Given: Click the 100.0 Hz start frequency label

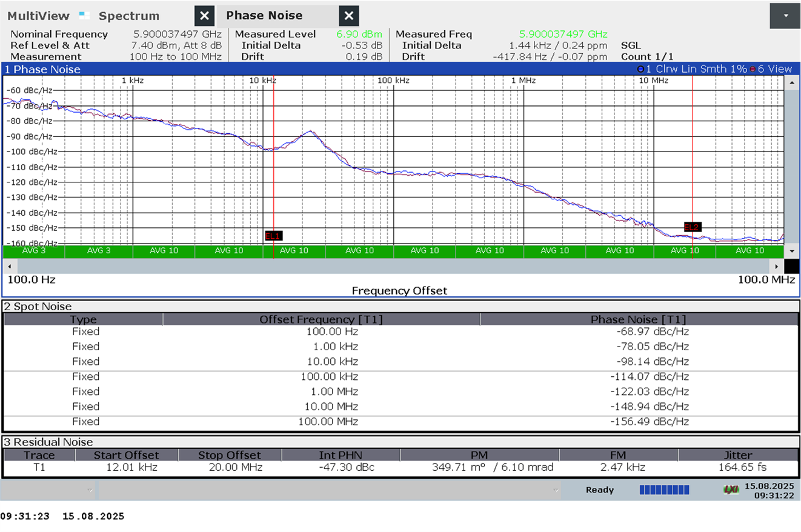Looking at the screenshot, I should coord(31,279).
